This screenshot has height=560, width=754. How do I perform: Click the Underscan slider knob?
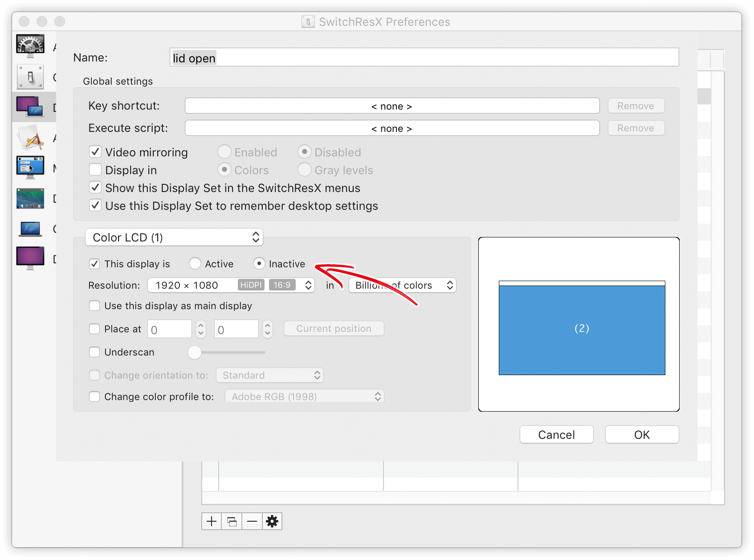[195, 352]
